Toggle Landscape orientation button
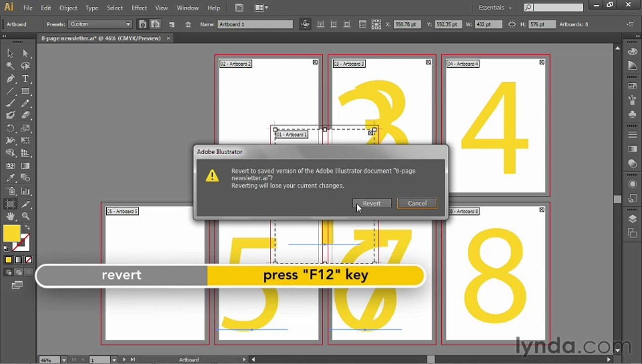642x364 pixels. pos(156,24)
